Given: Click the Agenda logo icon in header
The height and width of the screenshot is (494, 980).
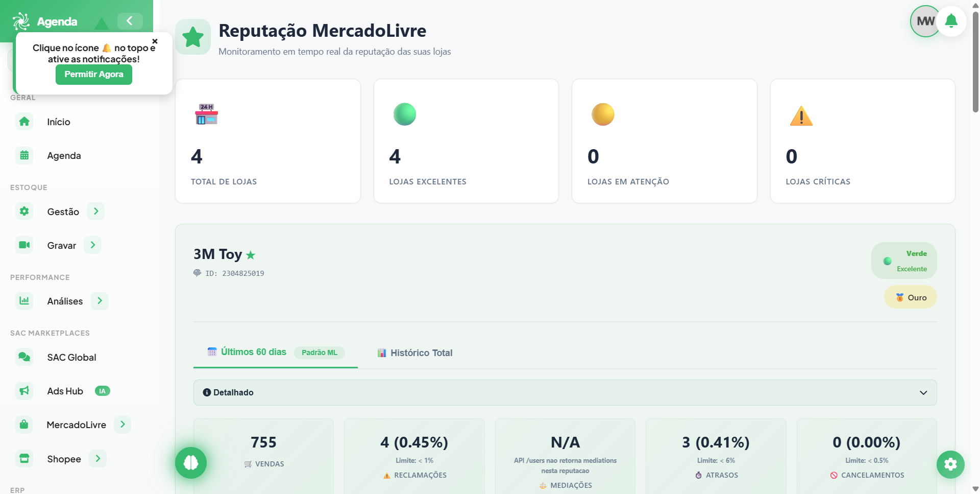Looking at the screenshot, I should tap(21, 21).
